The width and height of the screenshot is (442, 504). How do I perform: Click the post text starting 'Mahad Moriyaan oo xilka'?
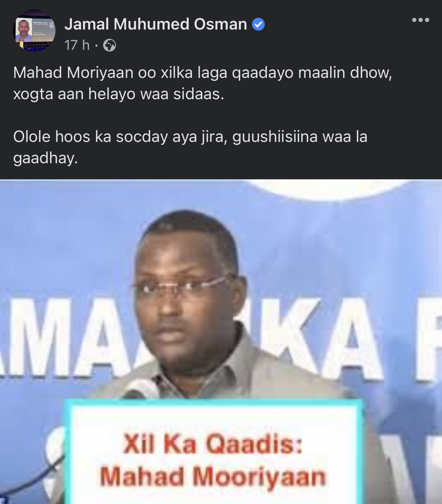(x=202, y=83)
